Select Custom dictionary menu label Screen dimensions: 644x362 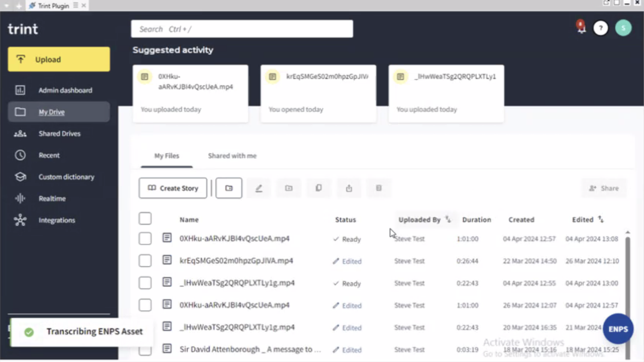click(x=66, y=177)
